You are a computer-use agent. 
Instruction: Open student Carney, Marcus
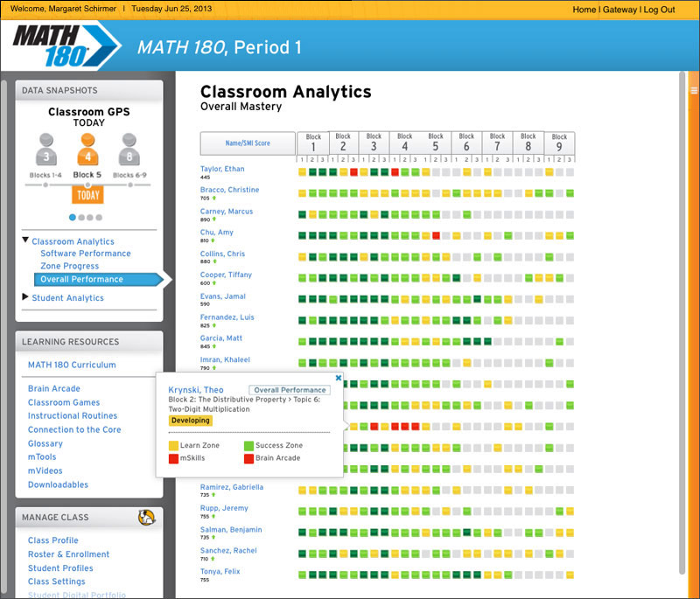(227, 212)
